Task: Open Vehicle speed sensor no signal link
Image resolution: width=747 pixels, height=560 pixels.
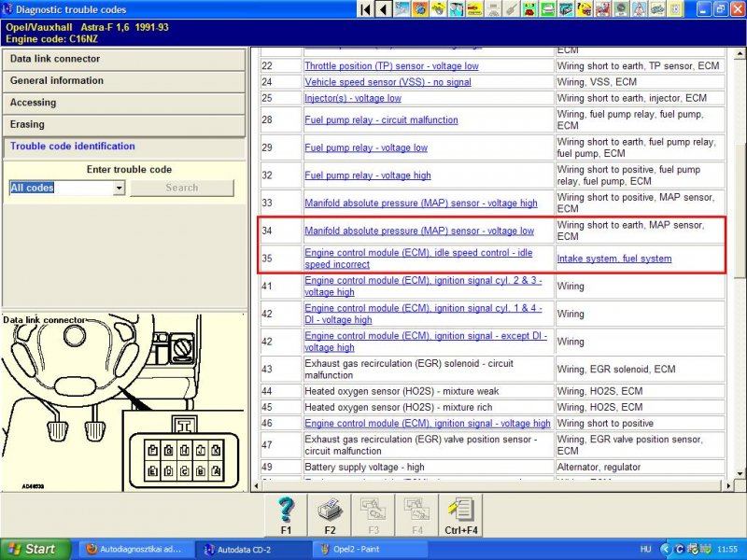Action: [388, 82]
